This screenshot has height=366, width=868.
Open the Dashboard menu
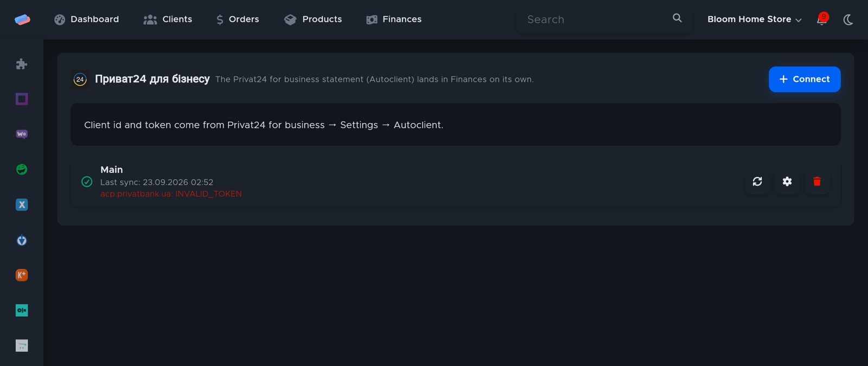tap(87, 20)
